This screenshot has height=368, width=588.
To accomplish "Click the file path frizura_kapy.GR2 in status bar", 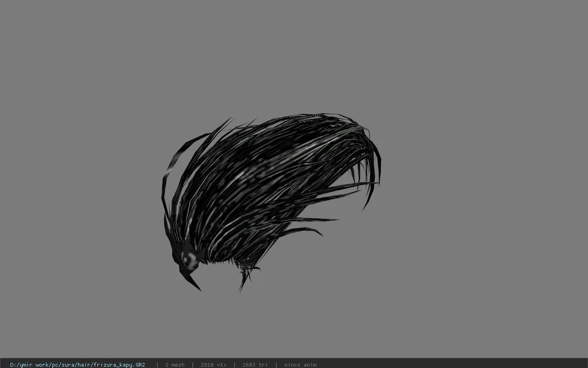I will (x=78, y=365).
